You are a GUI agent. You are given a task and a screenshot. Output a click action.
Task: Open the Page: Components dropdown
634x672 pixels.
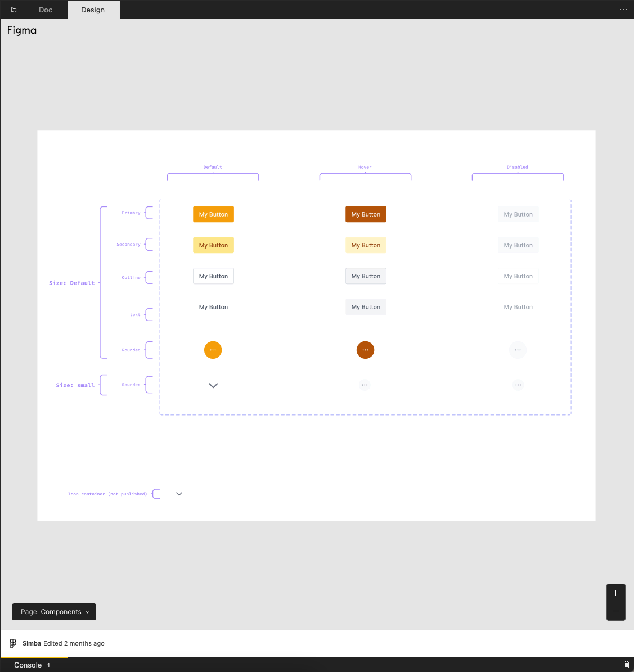pos(54,612)
